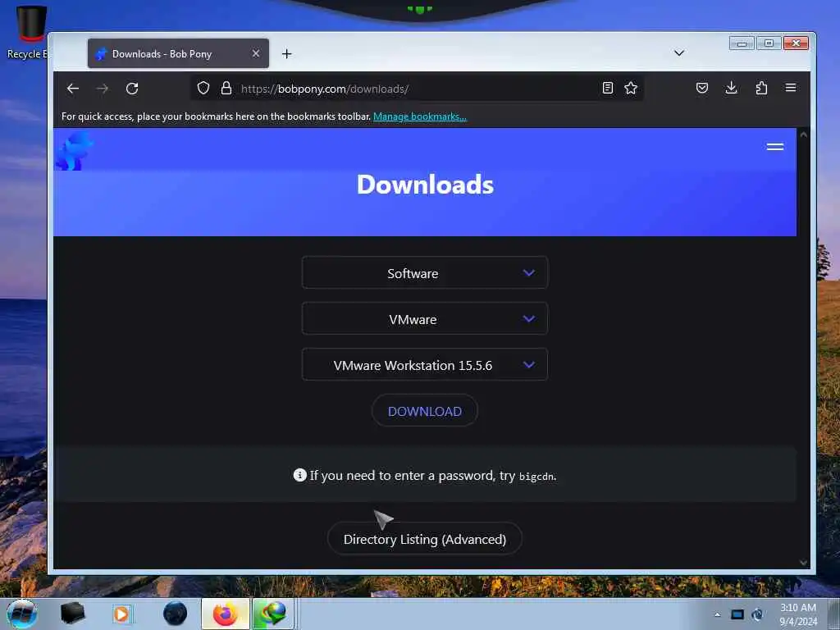Viewport: 840px width, 630px height.
Task: Click the monitor icon in system tray
Action: click(737, 614)
